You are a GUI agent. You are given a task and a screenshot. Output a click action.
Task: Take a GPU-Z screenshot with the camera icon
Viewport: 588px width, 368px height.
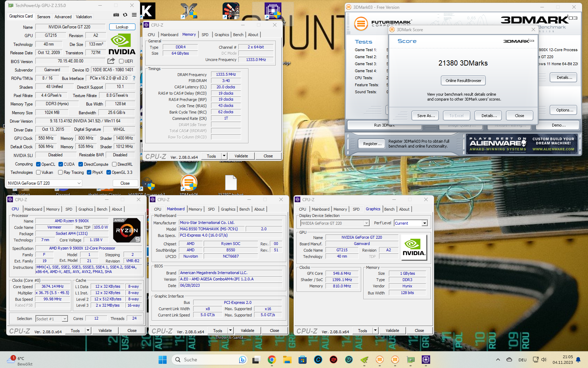[x=116, y=15]
